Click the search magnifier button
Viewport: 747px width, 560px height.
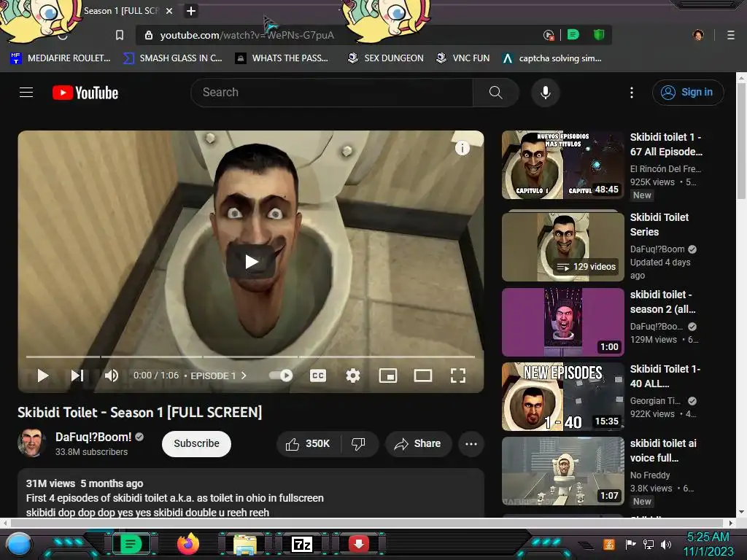[x=495, y=93]
